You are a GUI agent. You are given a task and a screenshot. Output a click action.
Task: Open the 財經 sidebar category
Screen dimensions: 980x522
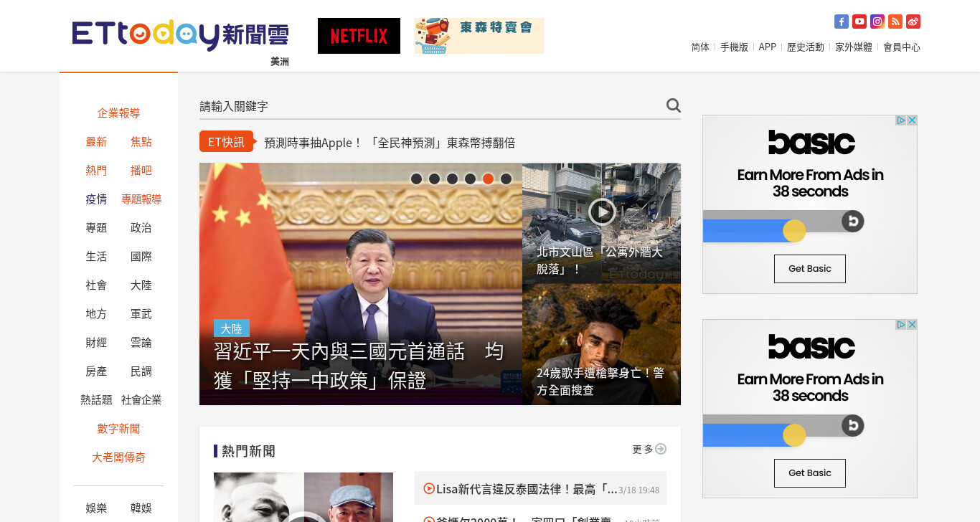96,343
